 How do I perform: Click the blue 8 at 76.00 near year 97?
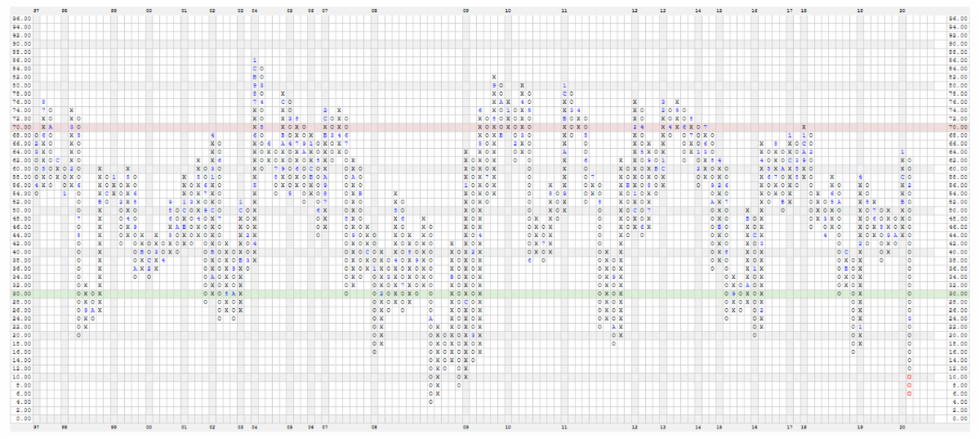[43, 101]
